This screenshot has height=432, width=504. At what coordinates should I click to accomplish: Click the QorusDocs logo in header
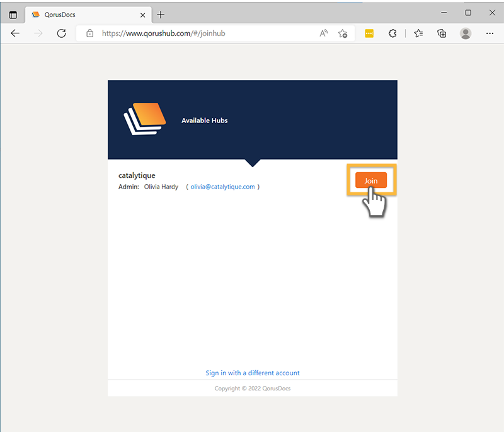[x=145, y=119]
